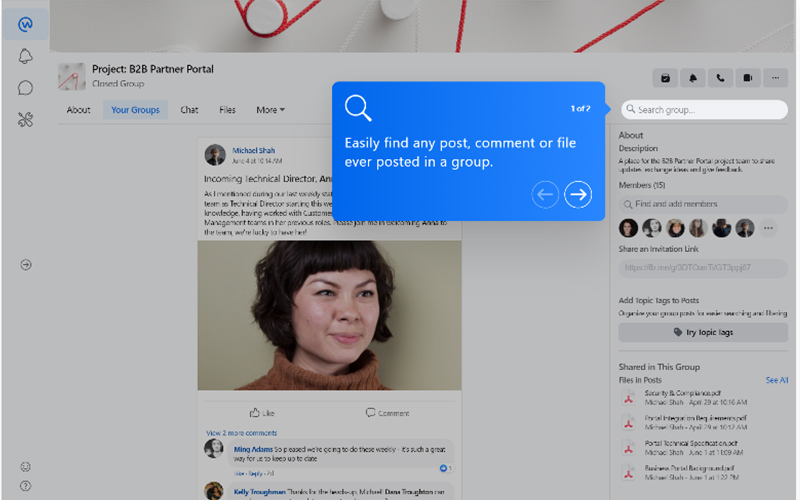This screenshot has width=800, height=500.
Task: Click the Members (15) heading
Action: 642,185
